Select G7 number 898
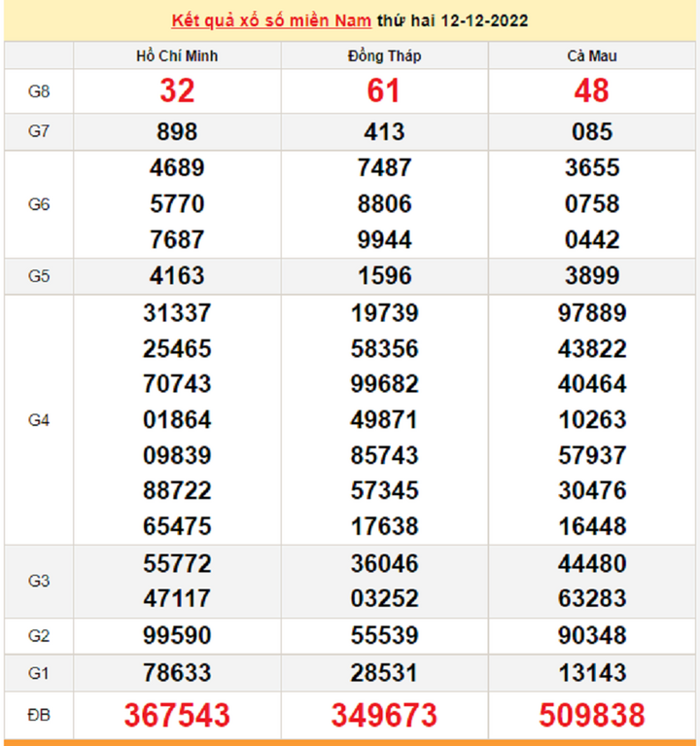The width and height of the screenshot is (700, 746). (177, 131)
